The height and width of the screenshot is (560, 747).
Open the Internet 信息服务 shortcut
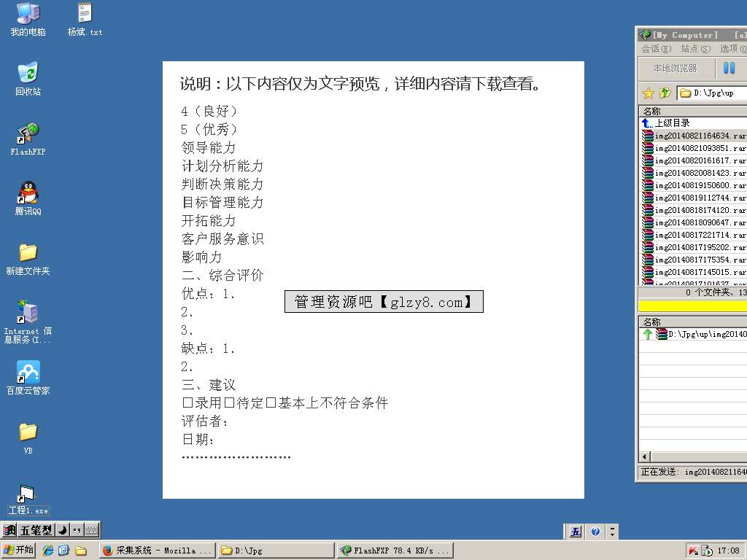(x=28, y=322)
